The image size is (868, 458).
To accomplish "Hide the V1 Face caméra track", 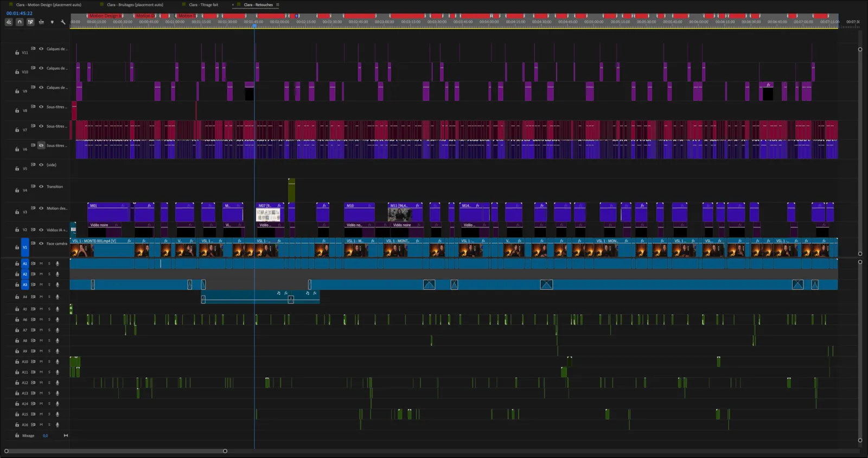I will 41,244.
